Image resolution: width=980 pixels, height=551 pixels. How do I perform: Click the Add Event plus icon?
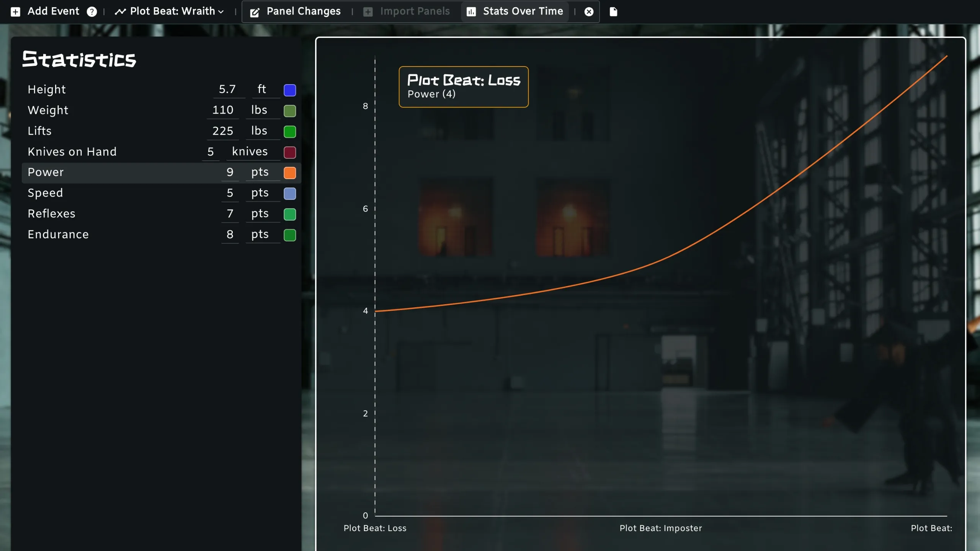[x=15, y=12]
